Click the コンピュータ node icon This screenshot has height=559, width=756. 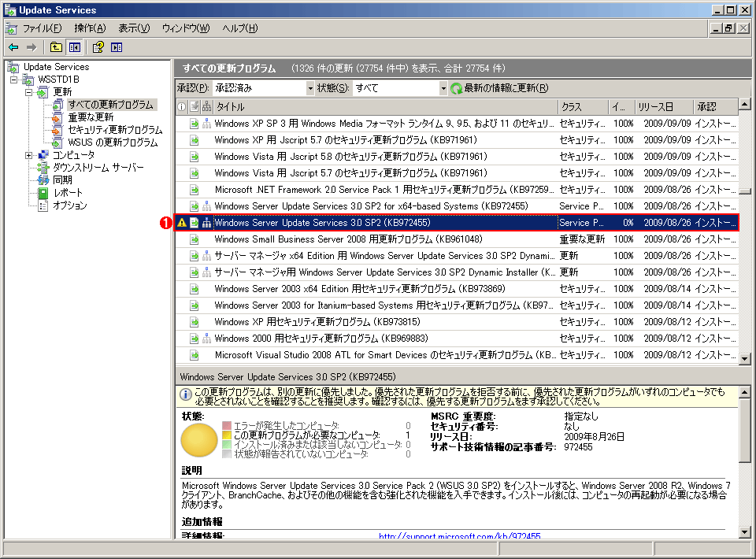coord(43,154)
